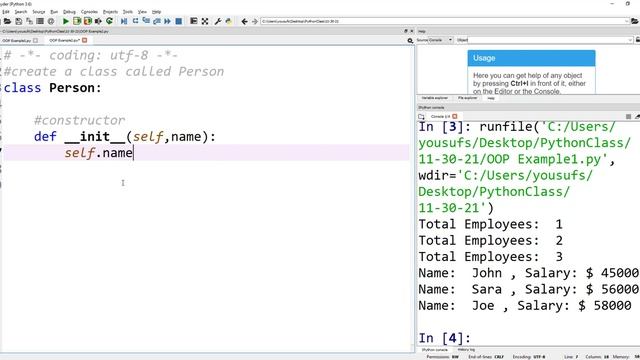Start debugging with the Debug file icon

(124, 21)
